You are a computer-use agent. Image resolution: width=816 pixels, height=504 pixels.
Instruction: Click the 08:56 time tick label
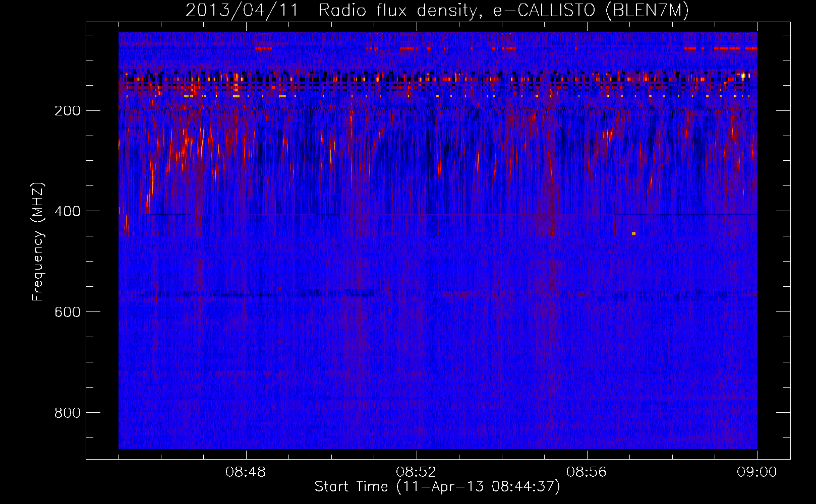tap(587, 472)
